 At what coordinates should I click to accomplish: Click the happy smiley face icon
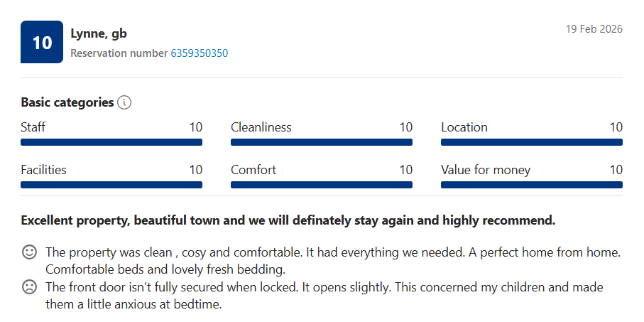[x=30, y=252]
